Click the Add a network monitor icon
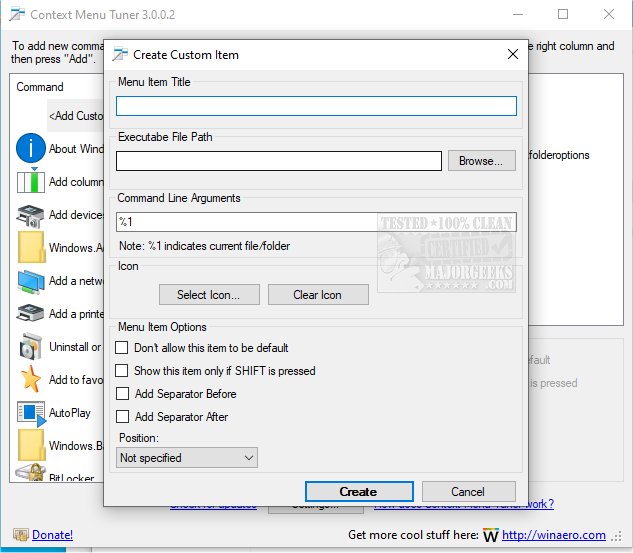633x553 pixels. [31, 281]
